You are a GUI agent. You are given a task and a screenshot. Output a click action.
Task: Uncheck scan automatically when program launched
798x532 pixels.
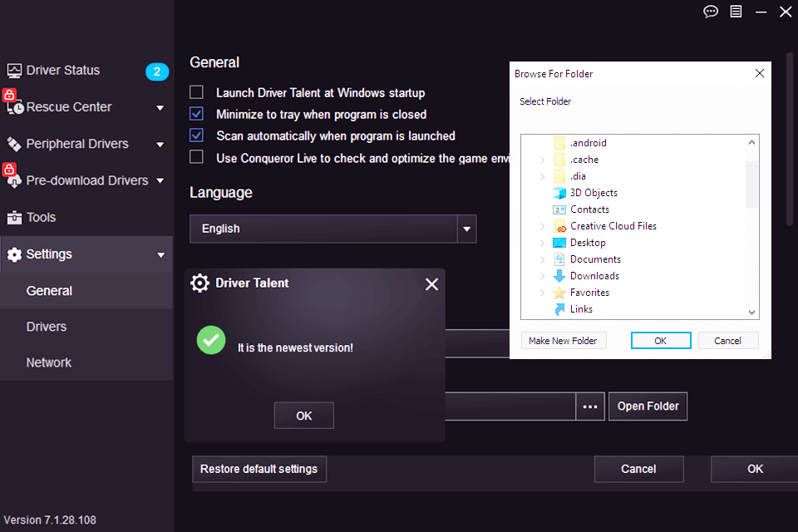pos(195,135)
